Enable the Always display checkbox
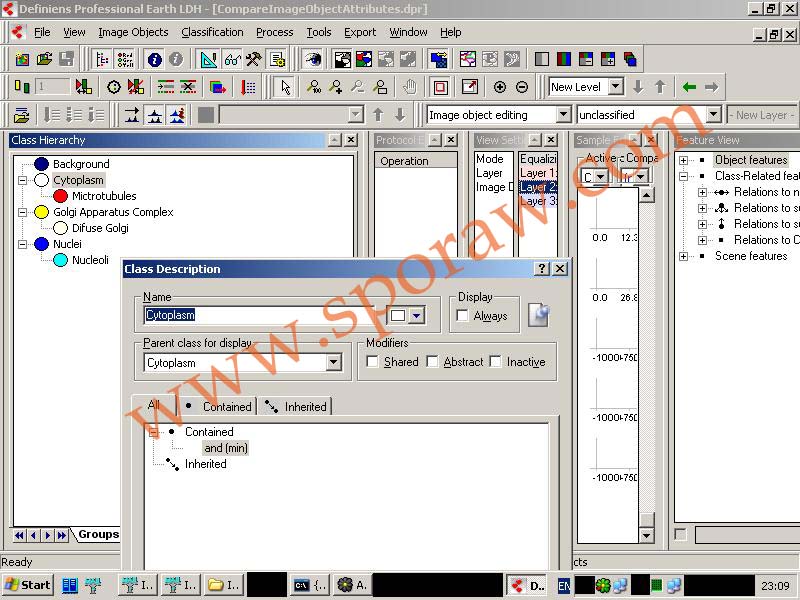 click(x=462, y=316)
